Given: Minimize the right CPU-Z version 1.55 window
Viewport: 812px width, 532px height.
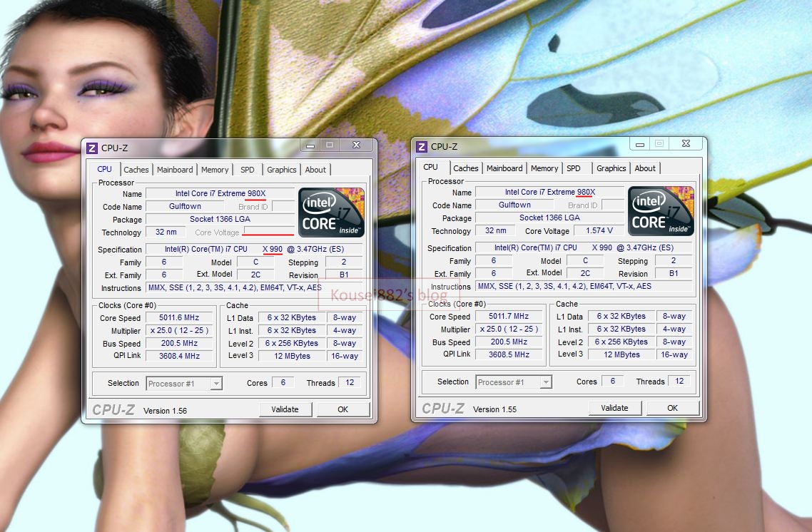Looking at the screenshot, I should [x=640, y=144].
